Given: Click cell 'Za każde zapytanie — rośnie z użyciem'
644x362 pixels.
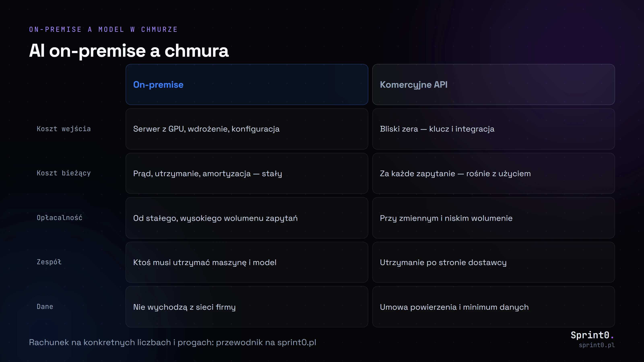Looking at the screenshot, I should pyautogui.click(x=493, y=173).
